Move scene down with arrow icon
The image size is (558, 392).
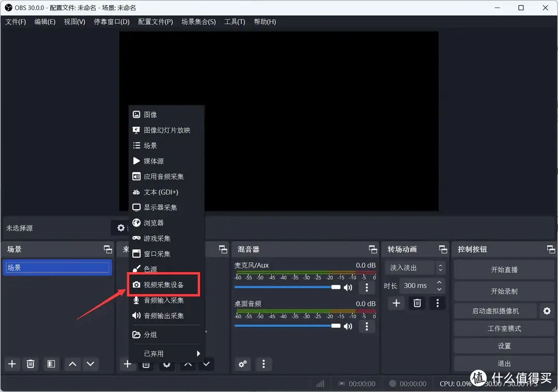pyautogui.click(x=90, y=364)
